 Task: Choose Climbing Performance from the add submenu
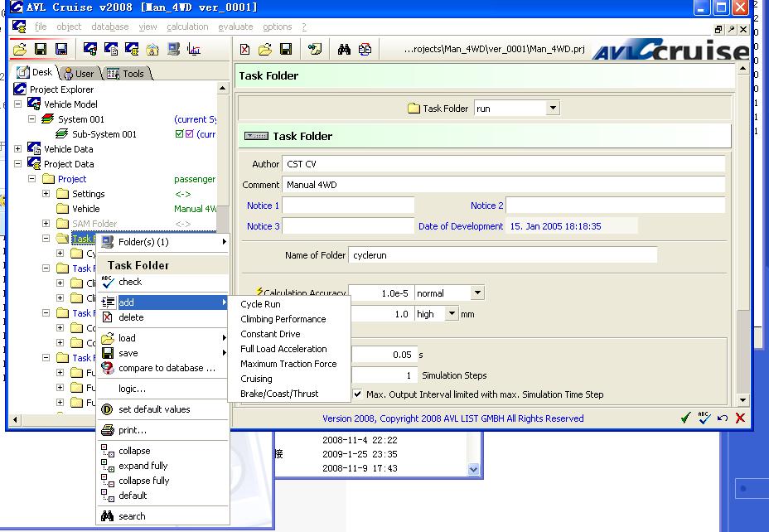[289, 319]
